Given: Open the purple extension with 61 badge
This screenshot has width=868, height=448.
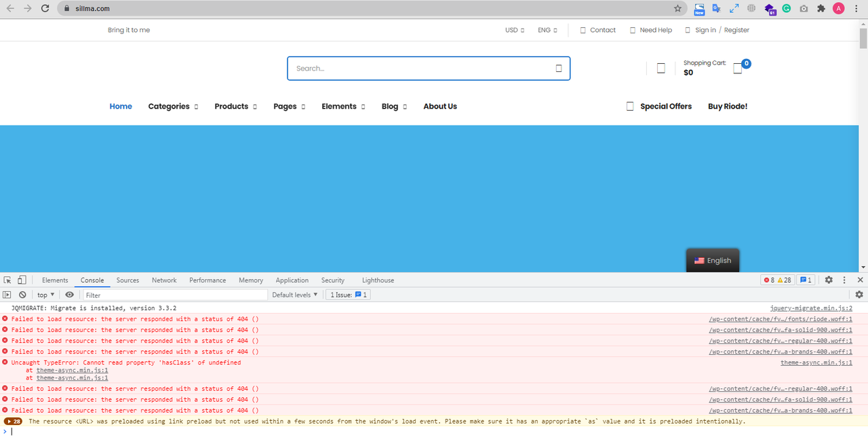Looking at the screenshot, I should tap(770, 9).
